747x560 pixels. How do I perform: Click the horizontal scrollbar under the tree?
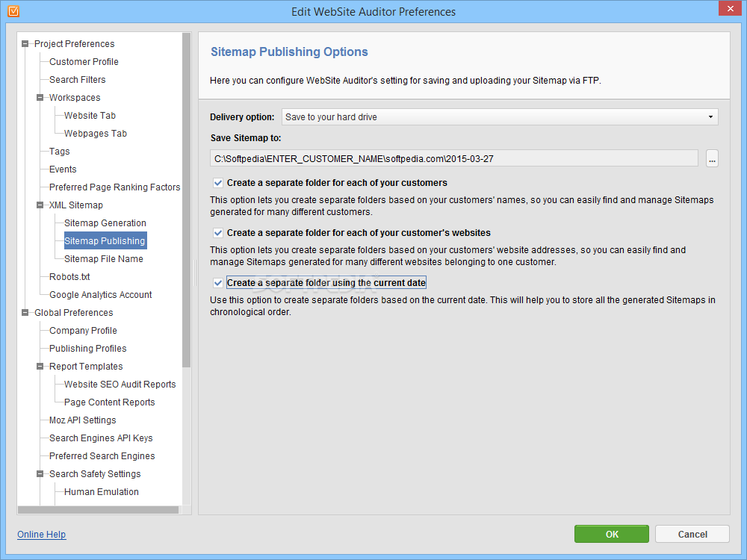[98, 510]
